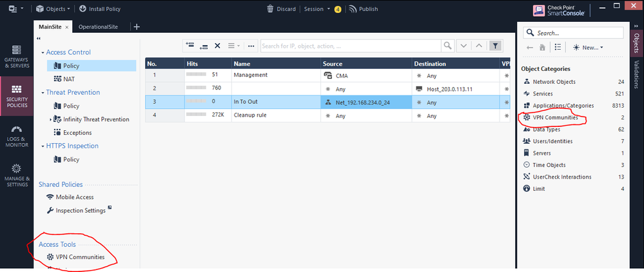Click the search magnifier icon in rulebase

(447, 46)
